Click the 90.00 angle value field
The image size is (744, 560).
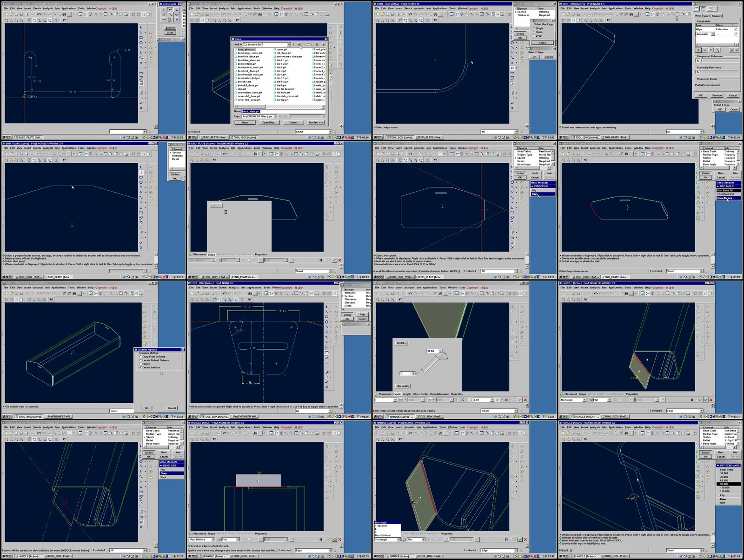(431, 351)
